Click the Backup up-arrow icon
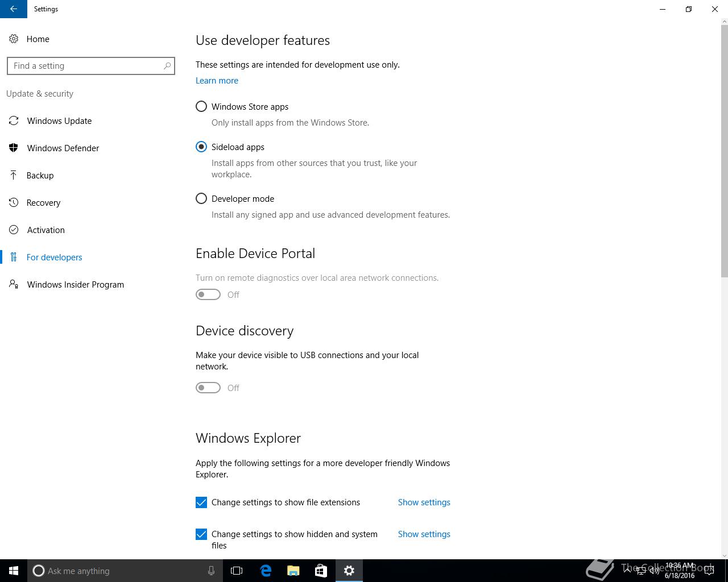The height and width of the screenshot is (582, 728). (14, 175)
